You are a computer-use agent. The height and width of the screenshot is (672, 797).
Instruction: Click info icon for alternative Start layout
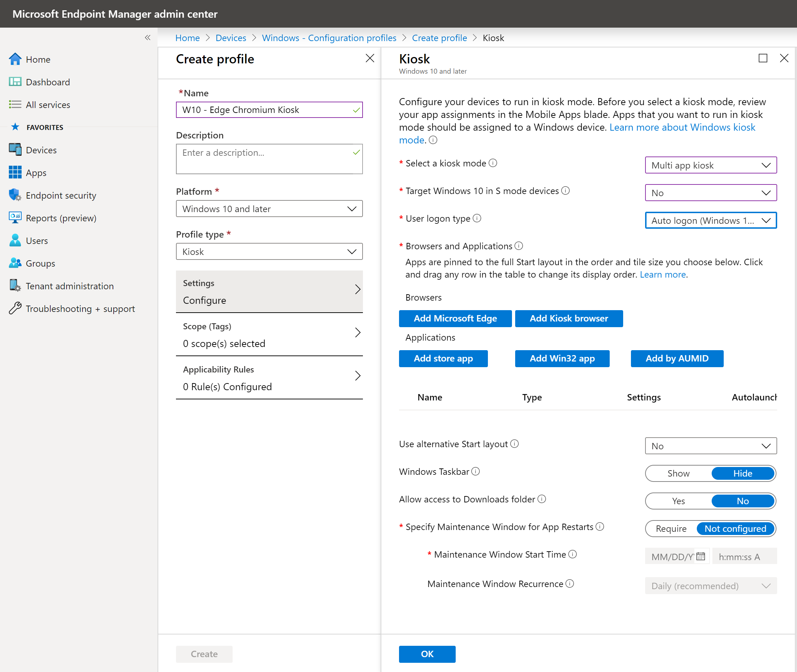[514, 444]
